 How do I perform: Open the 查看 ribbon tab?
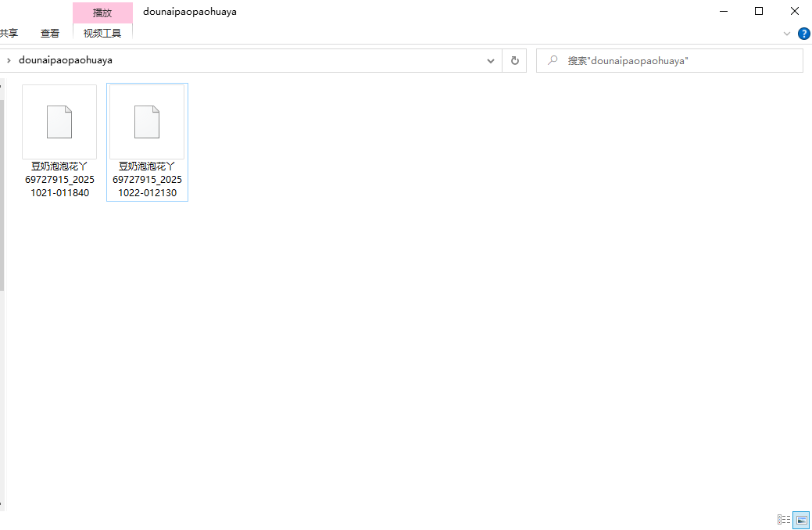coord(50,33)
